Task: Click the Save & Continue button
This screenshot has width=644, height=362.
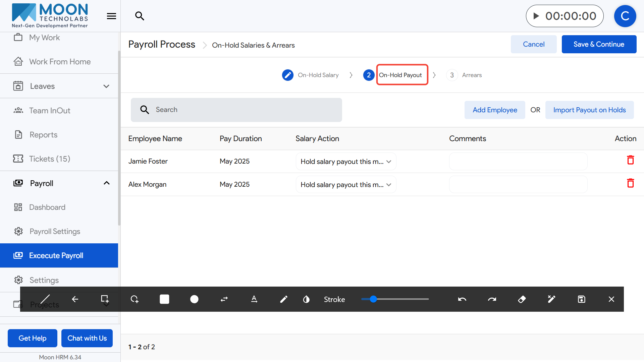Action: pyautogui.click(x=599, y=44)
